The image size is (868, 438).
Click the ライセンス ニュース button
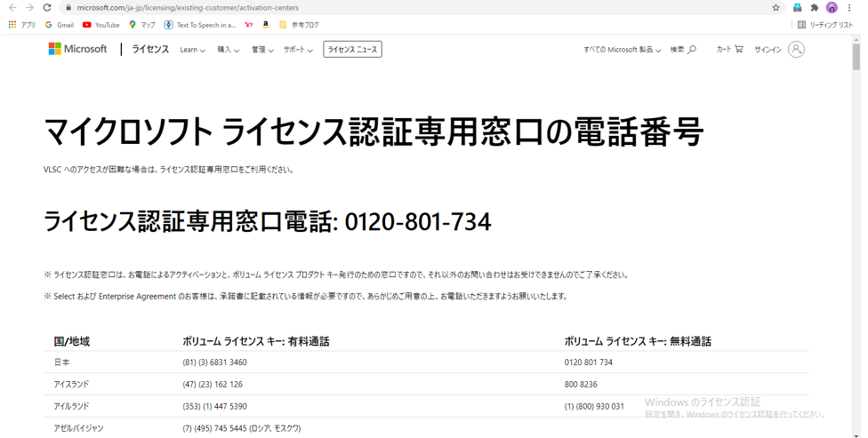[352, 49]
